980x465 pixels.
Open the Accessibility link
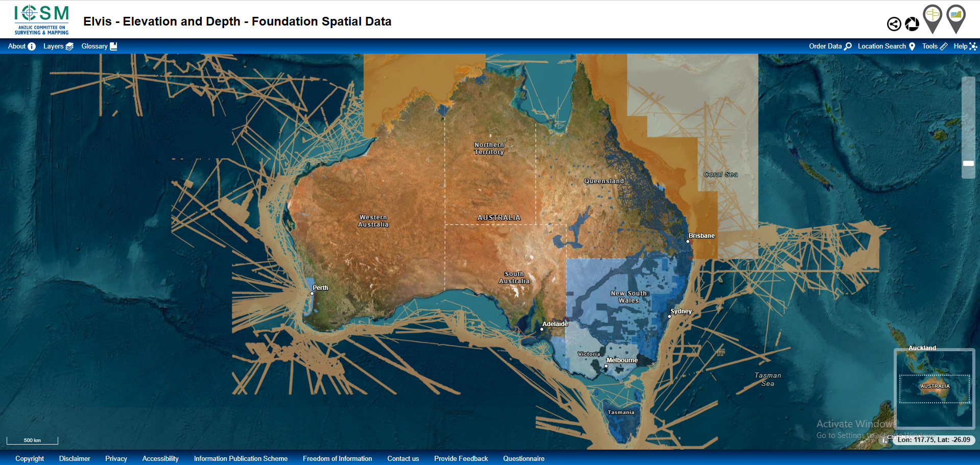160,458
